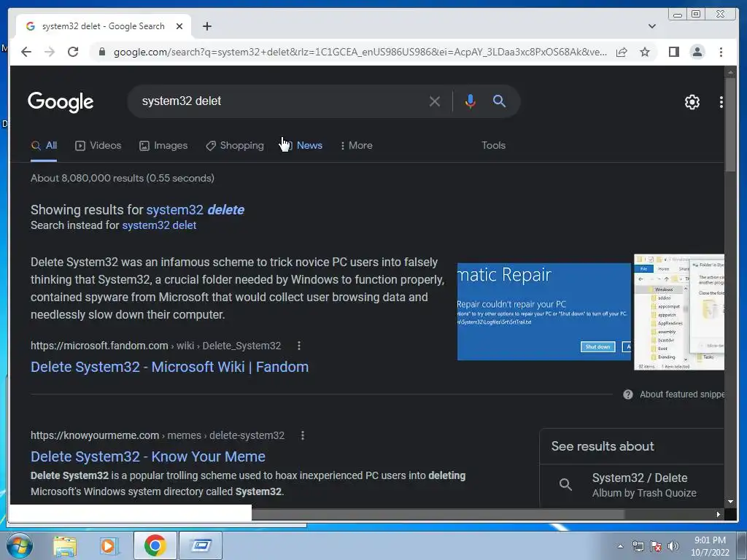Viewport: 747px width, 560px height.
Task: Switch to the Images tab
Action: coord(163,145)
